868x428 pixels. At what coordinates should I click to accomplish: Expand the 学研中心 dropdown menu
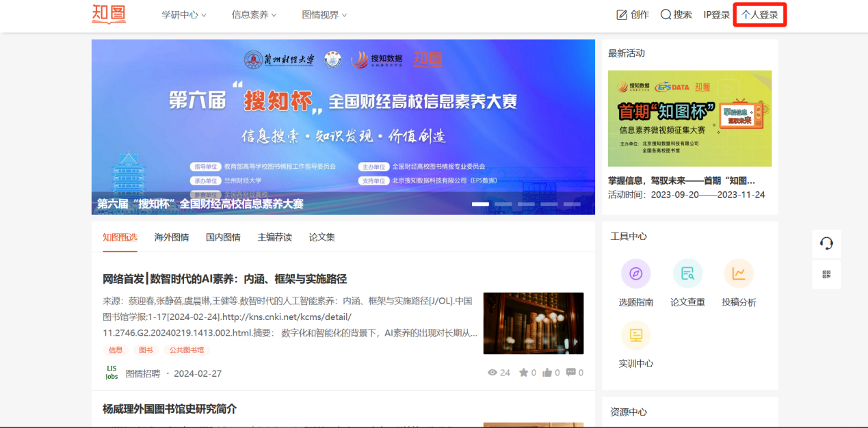pos(183,14)
